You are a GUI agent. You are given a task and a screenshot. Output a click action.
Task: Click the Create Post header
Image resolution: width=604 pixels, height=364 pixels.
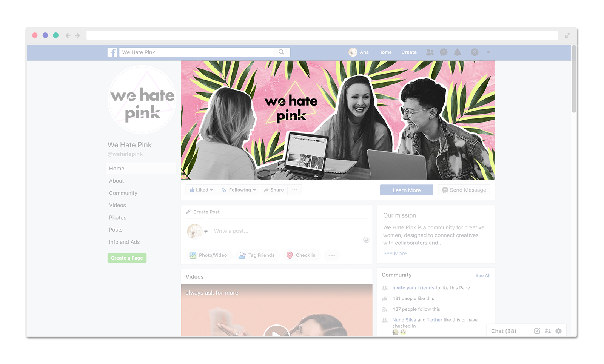pyautogui.click(x=203, y=212)
